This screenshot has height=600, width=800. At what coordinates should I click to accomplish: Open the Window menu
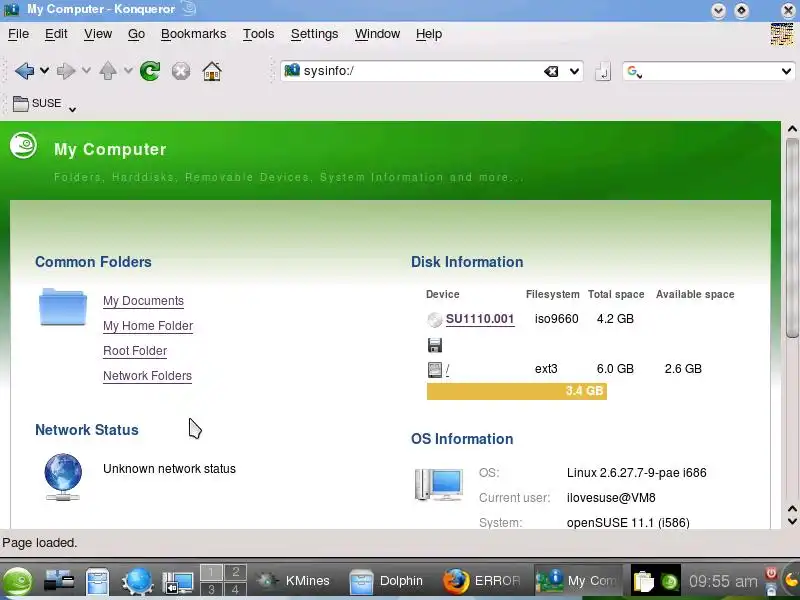[378, 34]
